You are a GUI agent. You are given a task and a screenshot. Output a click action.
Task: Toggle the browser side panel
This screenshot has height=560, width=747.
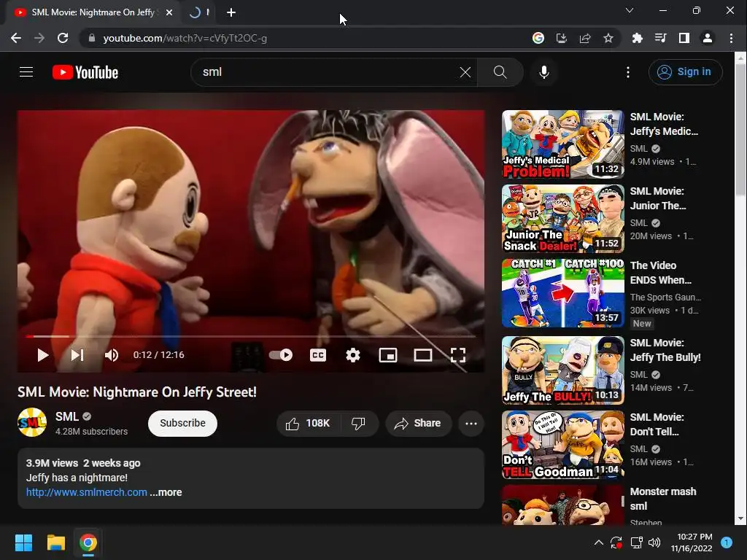[x=684, y=38]
